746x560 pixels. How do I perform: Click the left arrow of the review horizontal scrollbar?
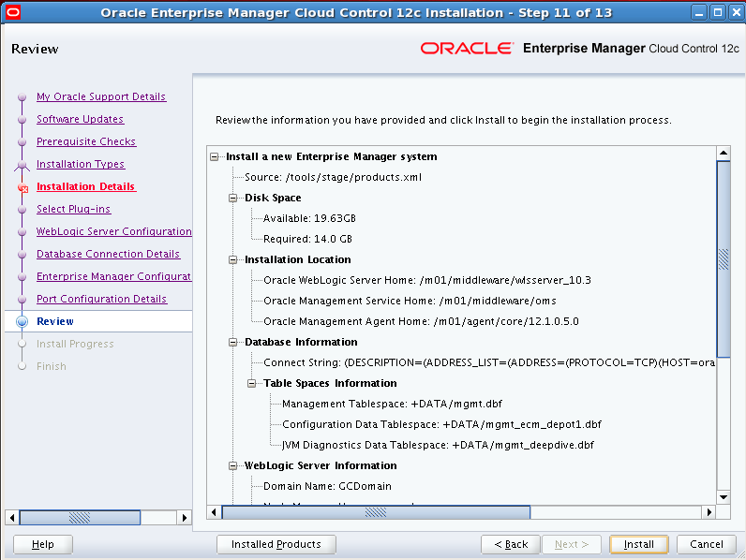pyautogui.click(x=214, y=512)
